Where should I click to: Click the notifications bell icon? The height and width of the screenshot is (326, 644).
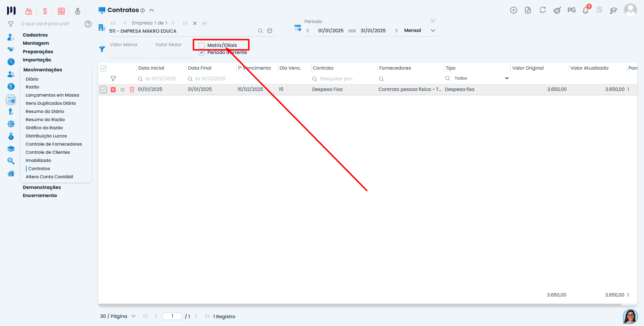click(x=585, y=10)
